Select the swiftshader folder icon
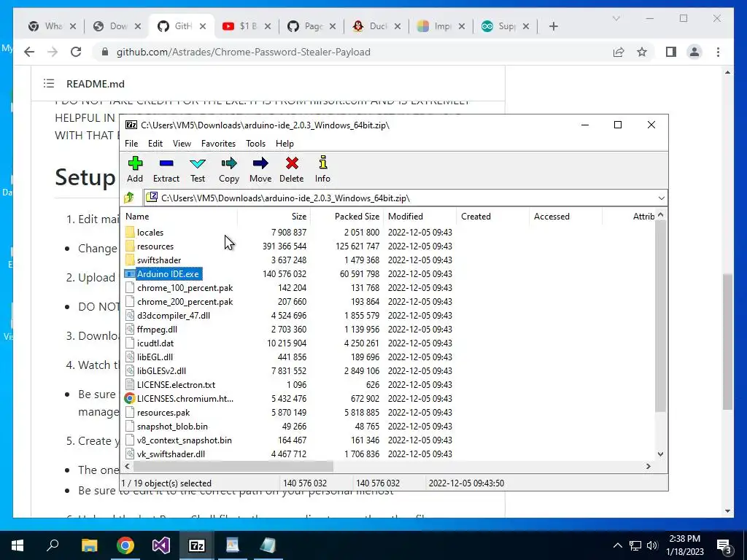 pyautogui.click(x=130, y=260)
